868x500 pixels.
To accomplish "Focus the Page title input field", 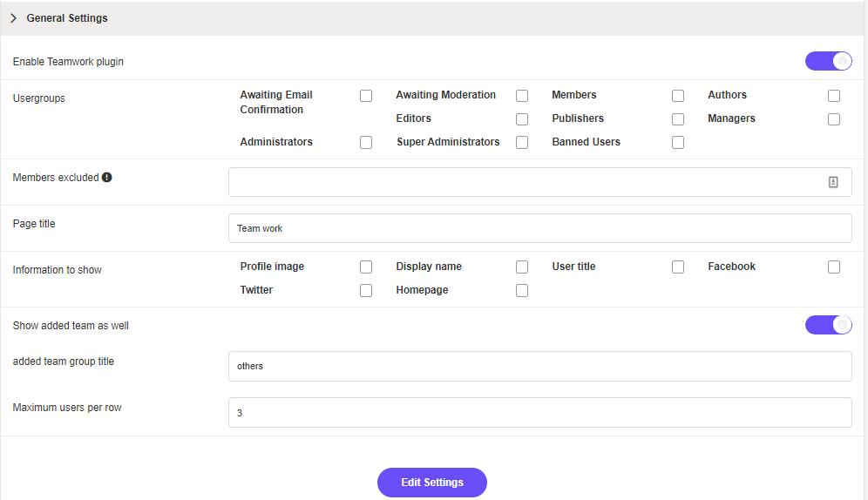I will pos(539,228).
